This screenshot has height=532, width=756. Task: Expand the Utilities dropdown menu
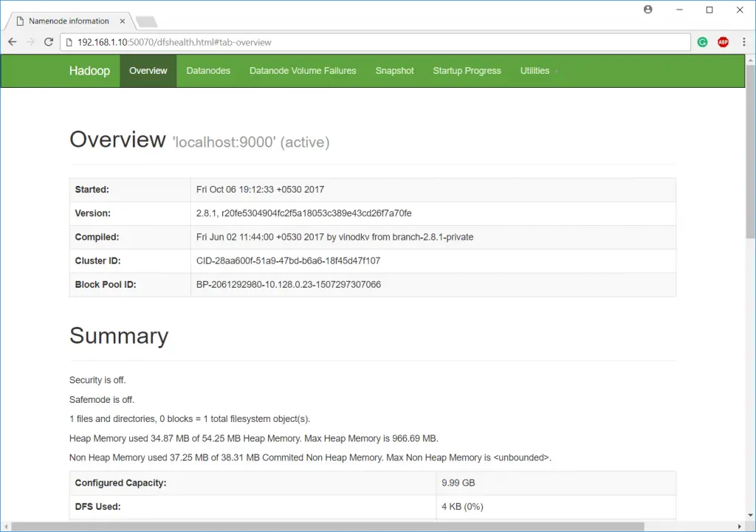pos(538,71)
